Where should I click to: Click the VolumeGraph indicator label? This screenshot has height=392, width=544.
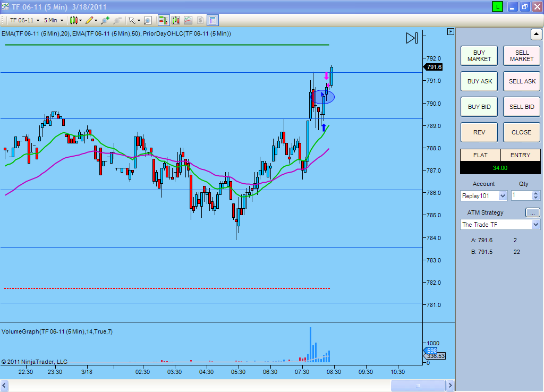tap(57, 331)
